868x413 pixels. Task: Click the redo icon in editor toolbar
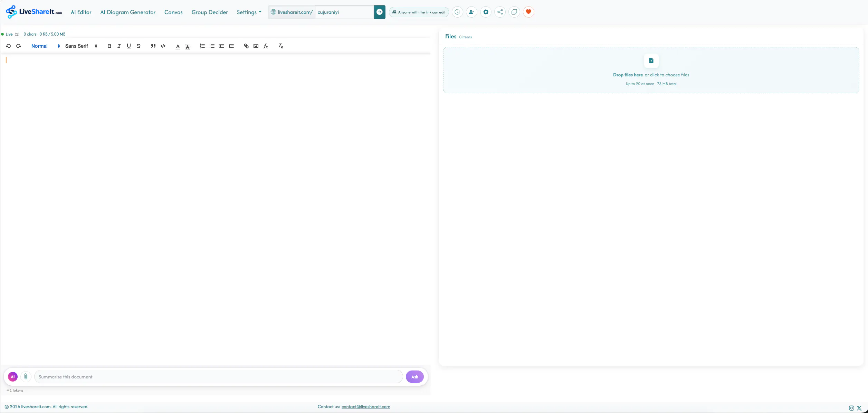pos(19,46)
